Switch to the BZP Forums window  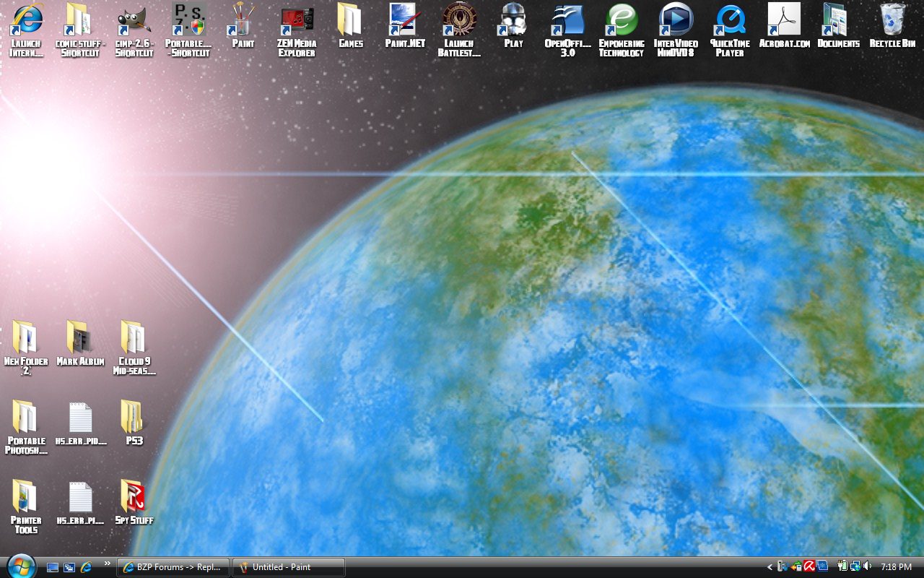(172, 567)
